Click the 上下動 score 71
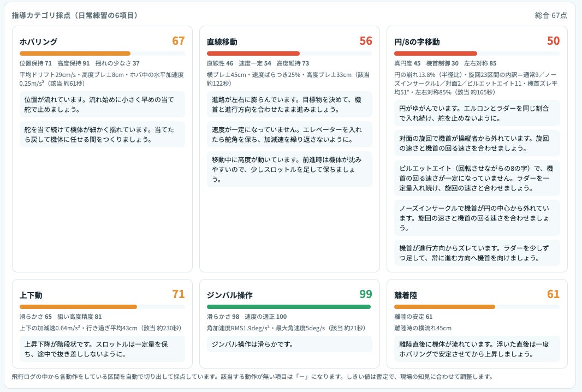 click(178, 294)
